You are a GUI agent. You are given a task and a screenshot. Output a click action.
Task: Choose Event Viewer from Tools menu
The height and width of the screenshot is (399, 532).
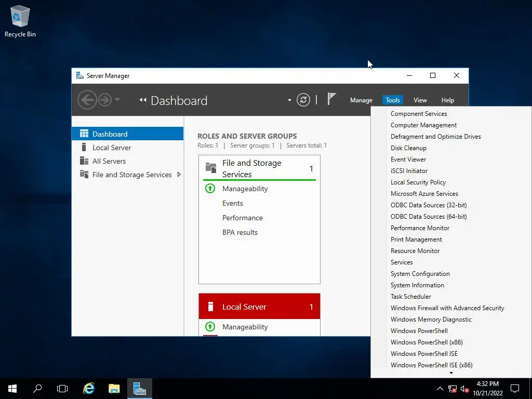point(451,159)
